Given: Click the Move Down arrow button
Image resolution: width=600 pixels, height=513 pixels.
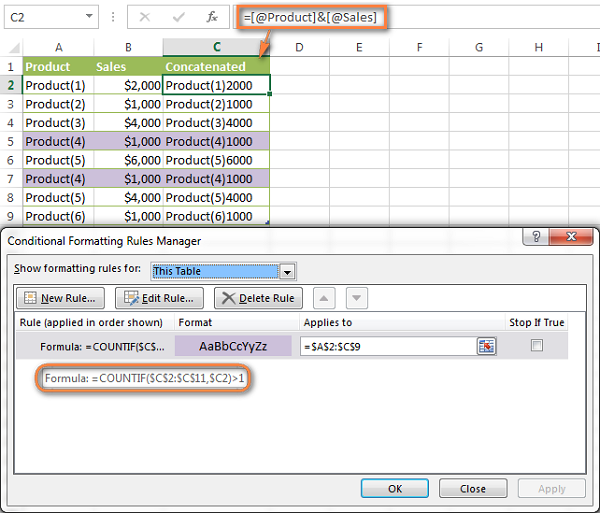Looking at the screenshot, I should tap(357, 298).
